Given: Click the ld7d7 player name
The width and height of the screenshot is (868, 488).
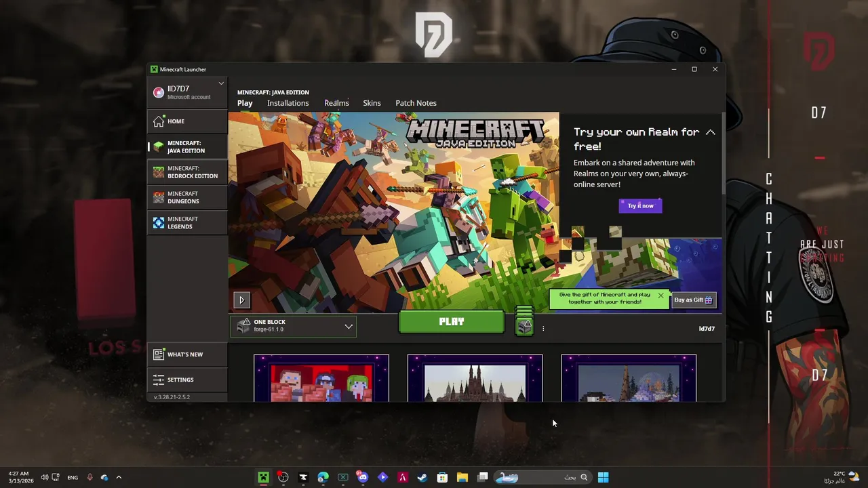Looking at the screenshot, I should tap(707, 329).
